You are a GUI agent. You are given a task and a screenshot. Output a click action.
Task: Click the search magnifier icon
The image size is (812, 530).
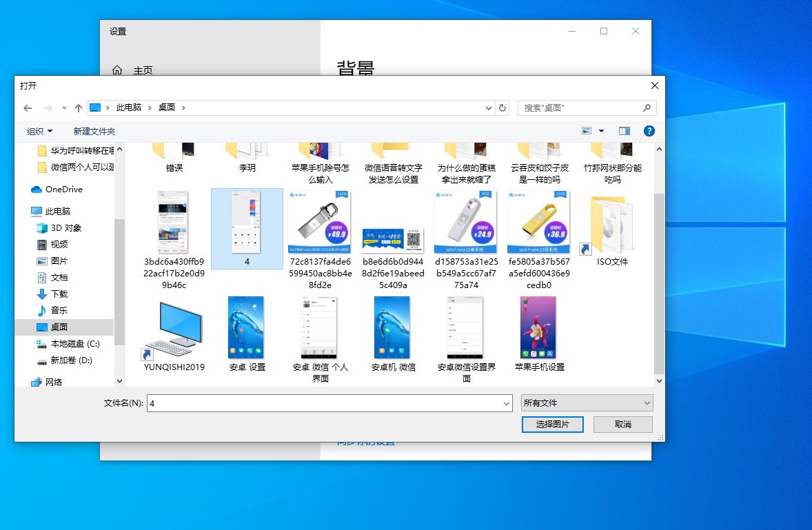click(x=647, y=108)
